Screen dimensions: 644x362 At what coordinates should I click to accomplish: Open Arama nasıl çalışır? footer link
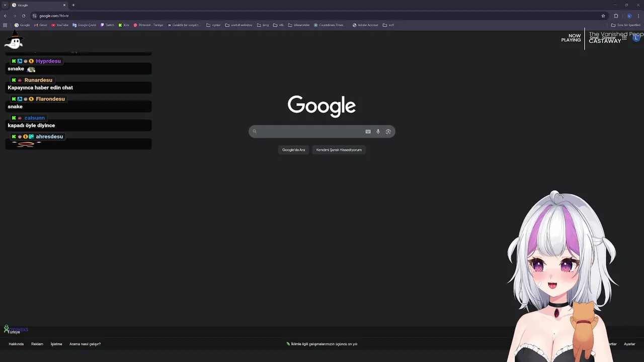click(85, 344)
